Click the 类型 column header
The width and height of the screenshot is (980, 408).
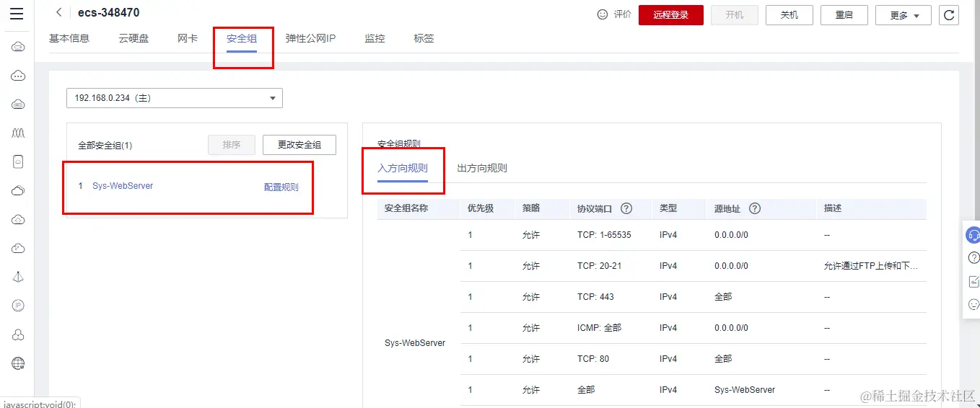pyautogui.click(x=668, y=208)
